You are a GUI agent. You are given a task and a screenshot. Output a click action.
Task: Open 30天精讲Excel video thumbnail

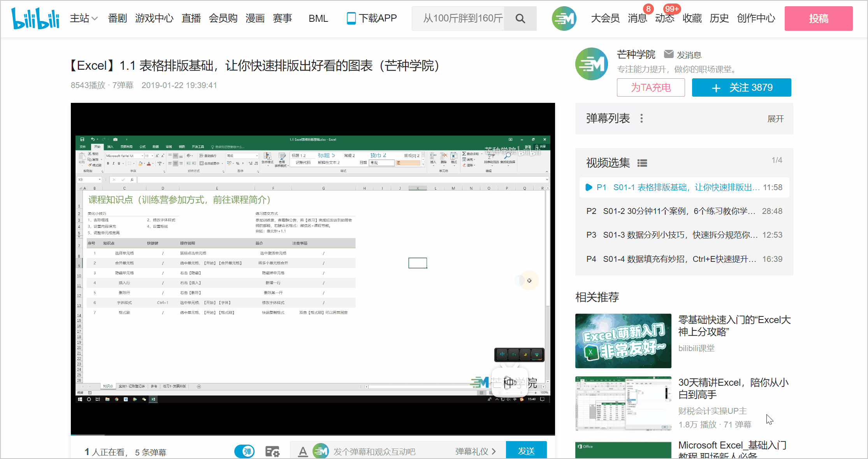623,404
